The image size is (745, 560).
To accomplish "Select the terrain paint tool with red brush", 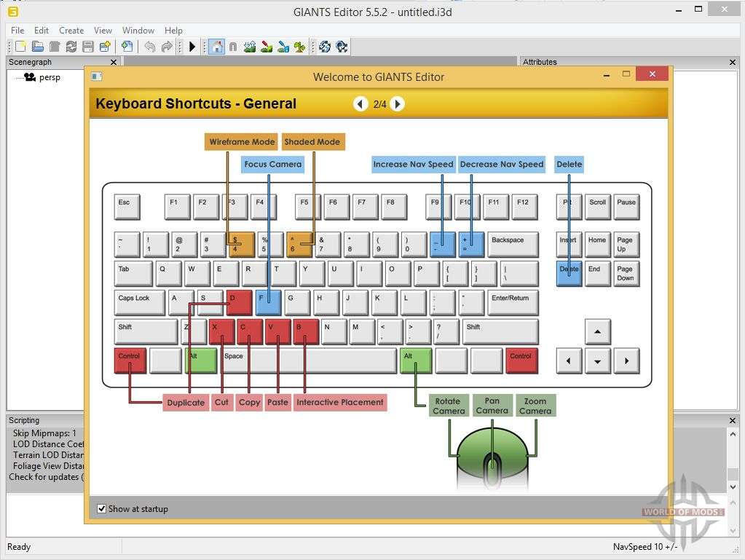I will [267, 47].
